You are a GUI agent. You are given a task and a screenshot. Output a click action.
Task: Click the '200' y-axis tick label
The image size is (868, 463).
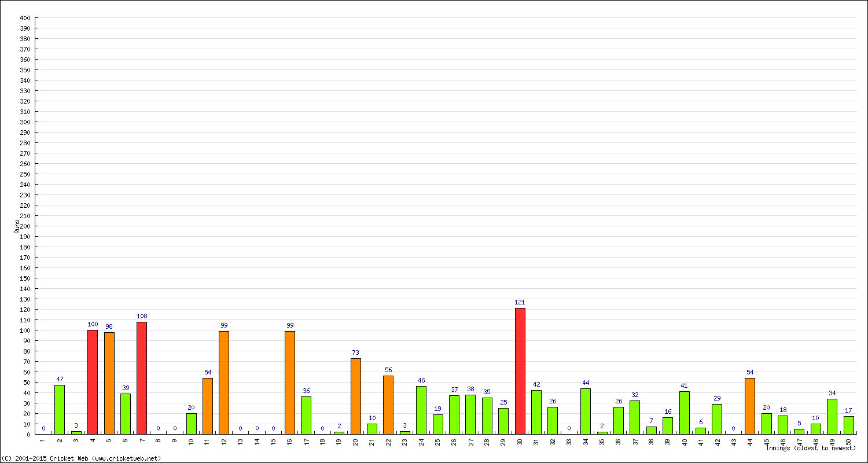pyautogui.click(x=25, y=226)
